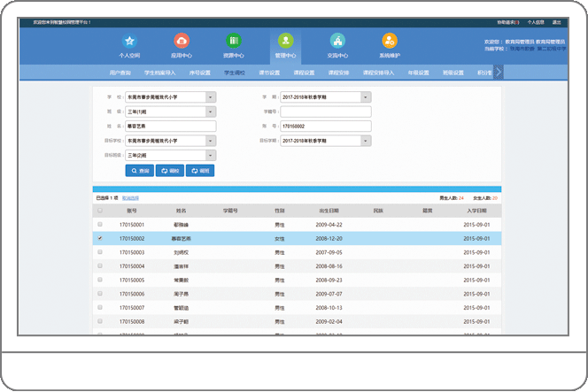Check the box for account 170150003
This screenshot has width=588, height=392.
(x=100, y=252)
